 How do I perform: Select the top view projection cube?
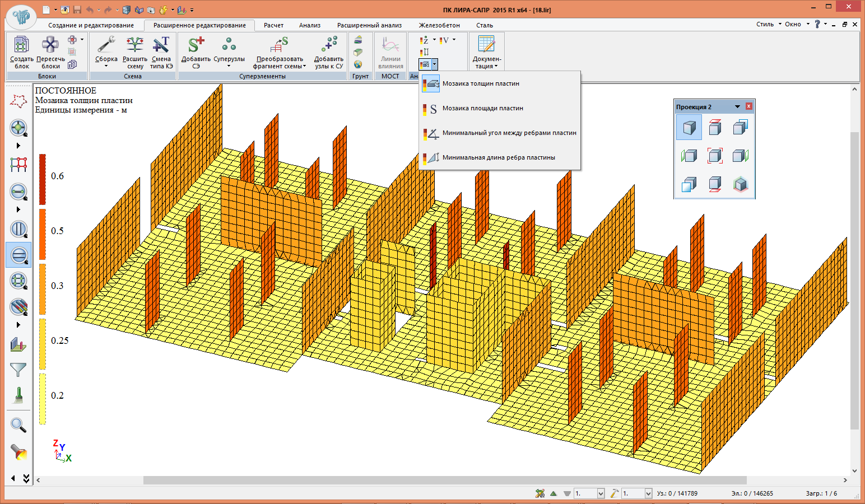[x=715, y=128]
